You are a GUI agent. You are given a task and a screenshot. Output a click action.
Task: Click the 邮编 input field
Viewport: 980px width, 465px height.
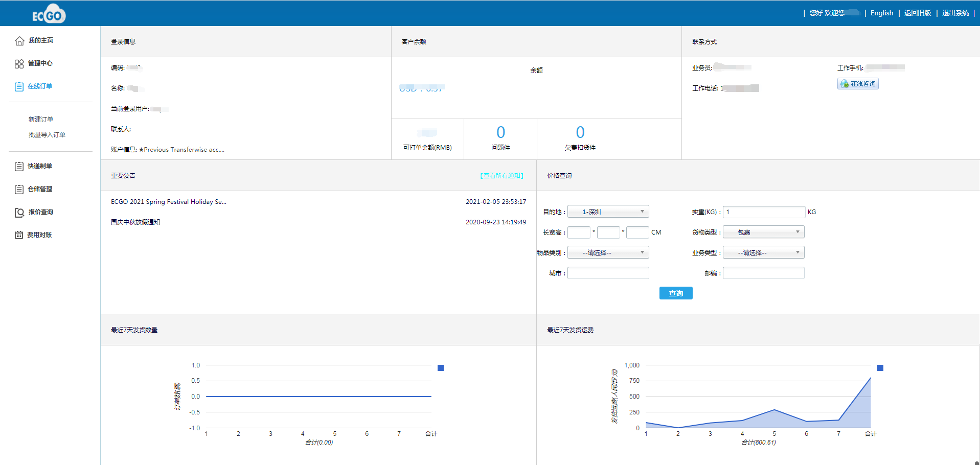(764, 273)
